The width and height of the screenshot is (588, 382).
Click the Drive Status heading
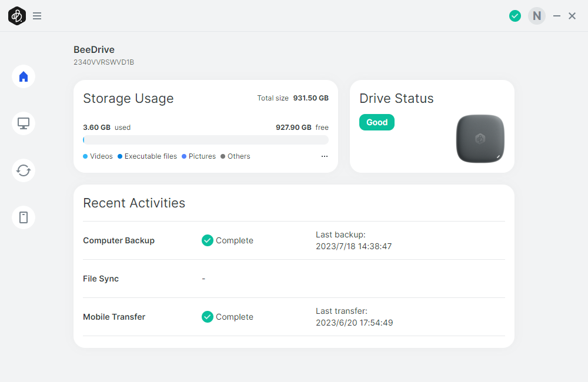[x=396, y=98]
